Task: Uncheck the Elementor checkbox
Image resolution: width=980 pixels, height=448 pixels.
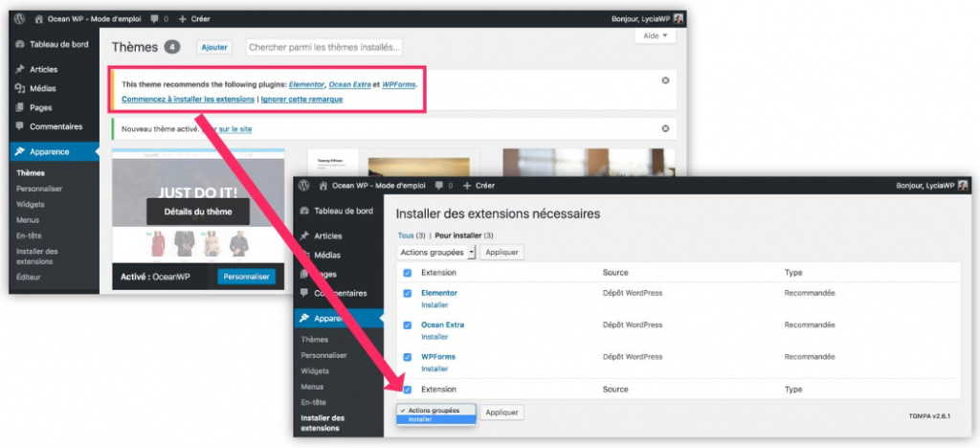Action: coord(408,293)
